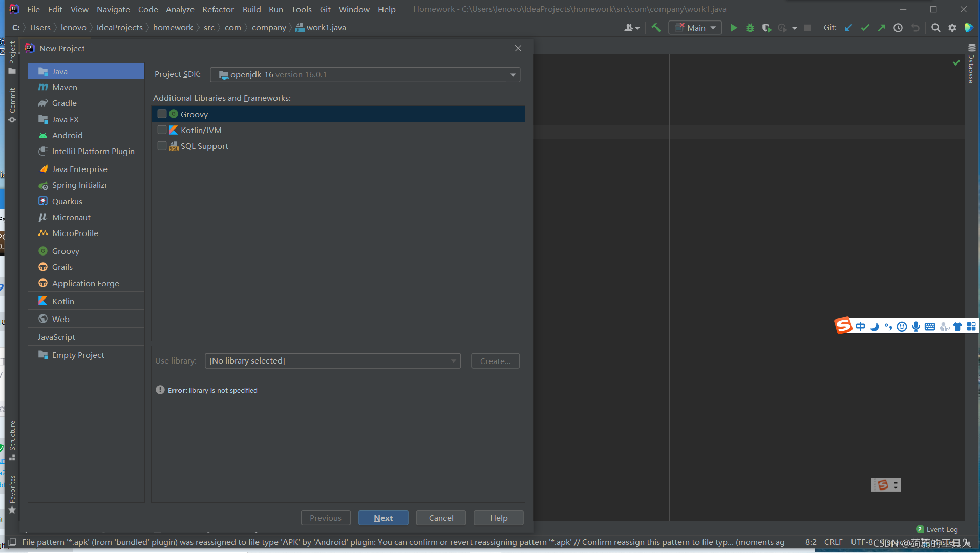Check the SQL Support checkbox
Image resolution: width=980 pixels, height=553 pixels.
pyautogui.click(x=162, y=146)
